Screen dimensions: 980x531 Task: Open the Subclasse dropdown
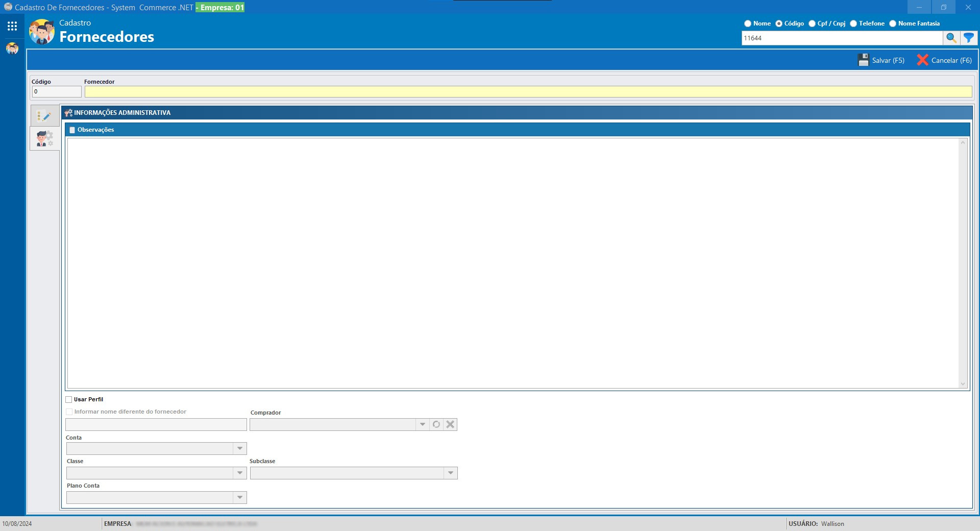tap(451, 473)
